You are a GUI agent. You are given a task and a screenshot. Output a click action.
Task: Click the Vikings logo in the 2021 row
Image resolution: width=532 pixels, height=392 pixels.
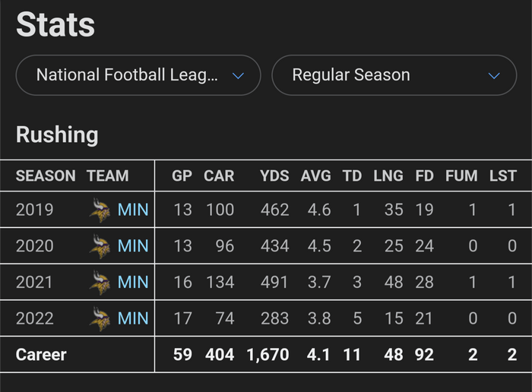[x=100, y=282]
